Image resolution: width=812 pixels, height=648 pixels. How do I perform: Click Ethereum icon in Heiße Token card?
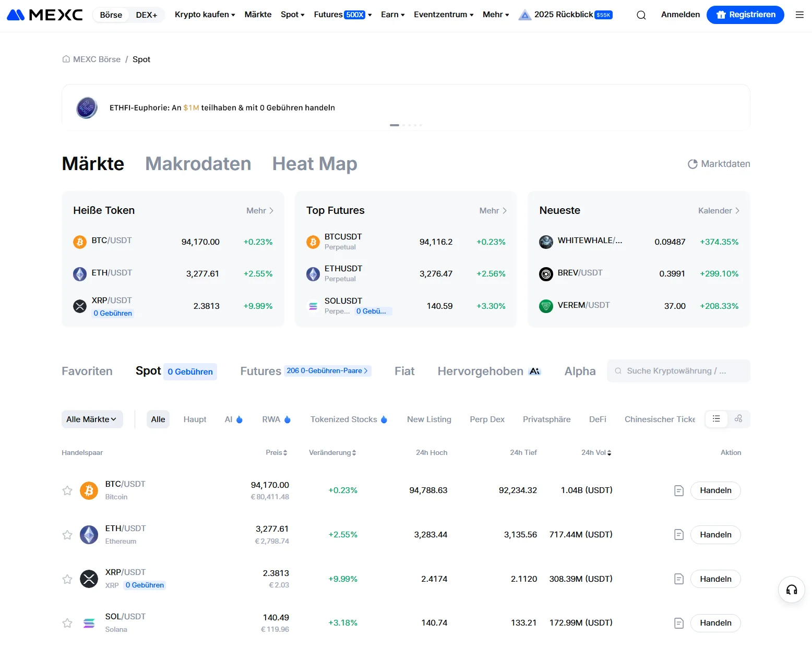click(x=80, y=274)
